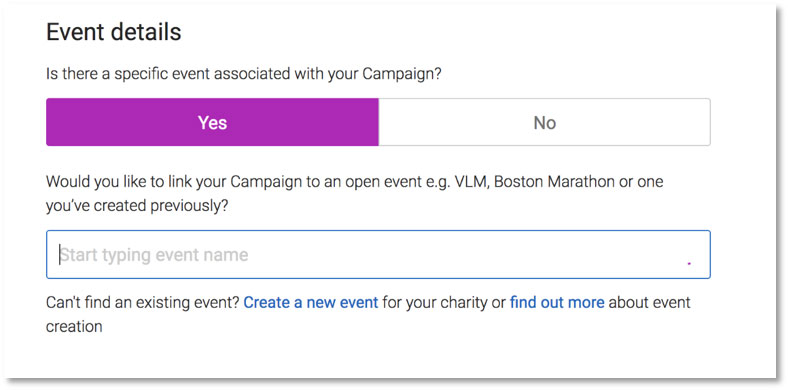The image size is (788, 390).
Task: Click the 'you've created previously?' line
Action: click(x=137, y=206)
